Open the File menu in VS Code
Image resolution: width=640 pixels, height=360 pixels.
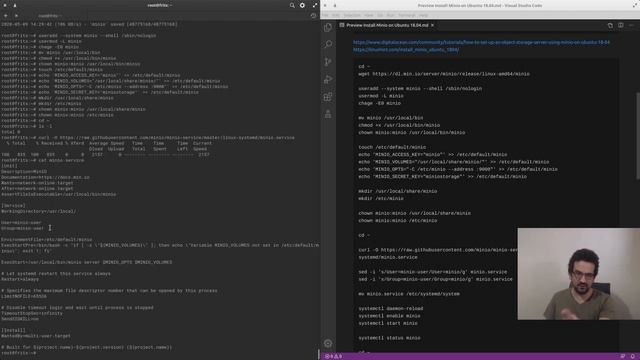point(325,15)
